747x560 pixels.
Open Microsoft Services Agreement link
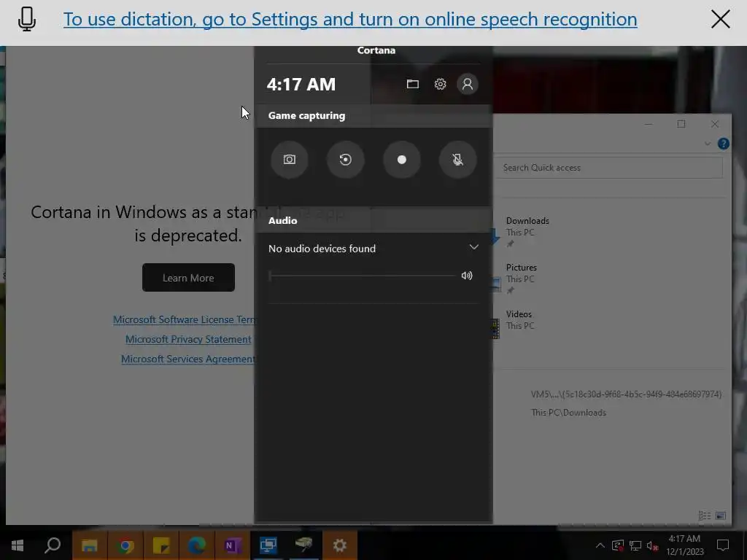[188, 359]
